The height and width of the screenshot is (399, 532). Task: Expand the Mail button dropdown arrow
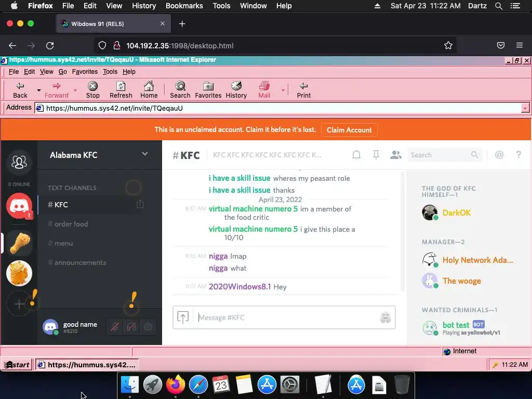[283, 90]
